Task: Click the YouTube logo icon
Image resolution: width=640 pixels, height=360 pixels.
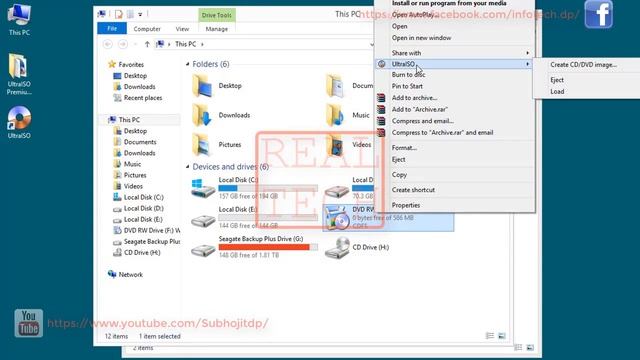Action: click(x=29, y=323)
